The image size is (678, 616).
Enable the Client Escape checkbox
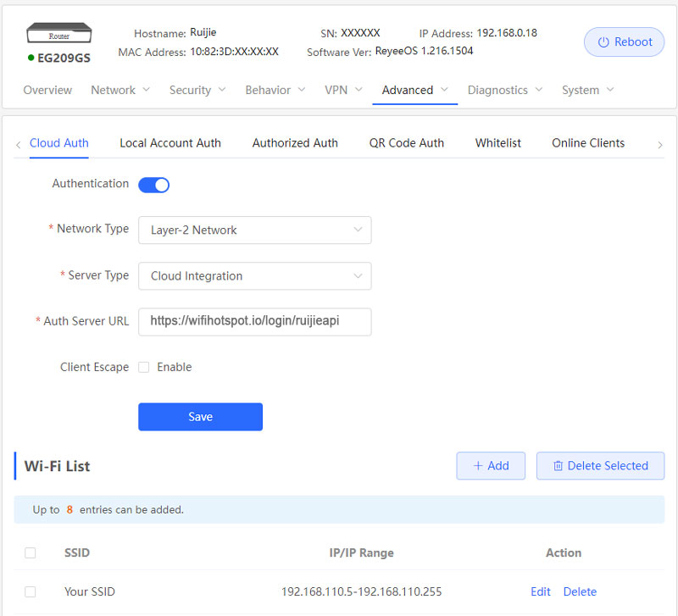(144, 367)
